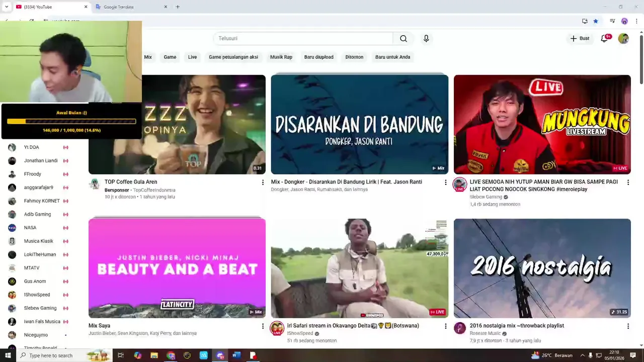
Task: Click the Roseate Music channel avatar
Action: [460, 328]
